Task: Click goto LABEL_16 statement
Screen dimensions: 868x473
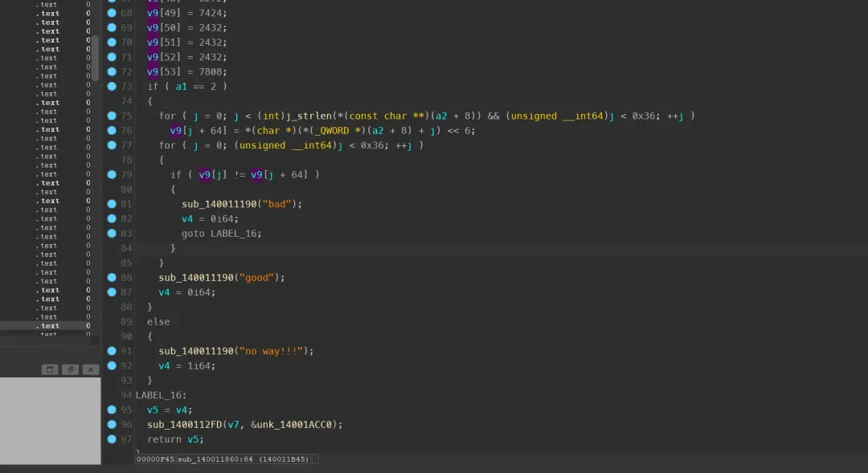Action: pos(222,234)
